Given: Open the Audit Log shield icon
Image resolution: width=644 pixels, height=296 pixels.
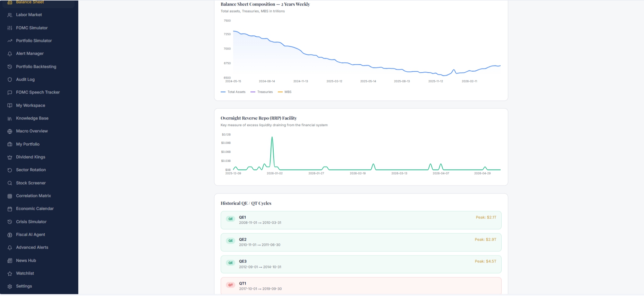Looking at the screenshot, I should coord(10,80).
